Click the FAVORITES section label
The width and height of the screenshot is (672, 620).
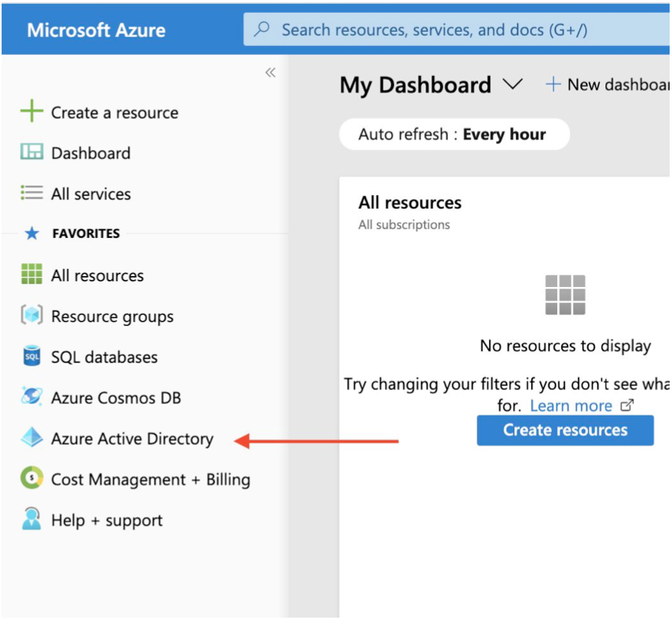coord(86,233)
